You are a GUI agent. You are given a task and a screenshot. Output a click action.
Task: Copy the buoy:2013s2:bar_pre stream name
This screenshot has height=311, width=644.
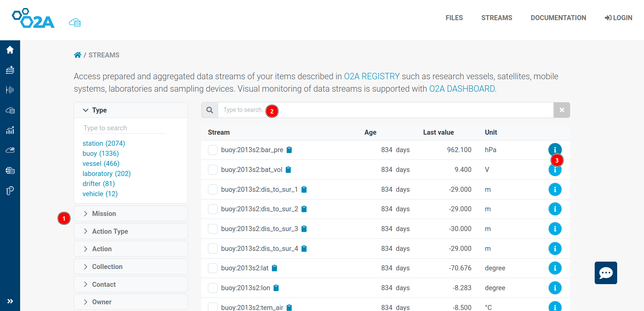pyautogui.click(x=289, y=150)
